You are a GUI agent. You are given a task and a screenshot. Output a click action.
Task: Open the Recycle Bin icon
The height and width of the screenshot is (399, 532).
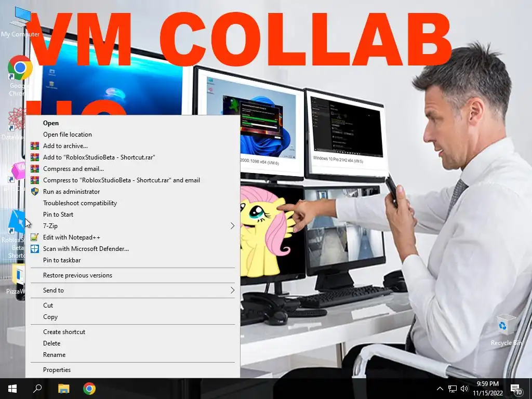point(506,330)
